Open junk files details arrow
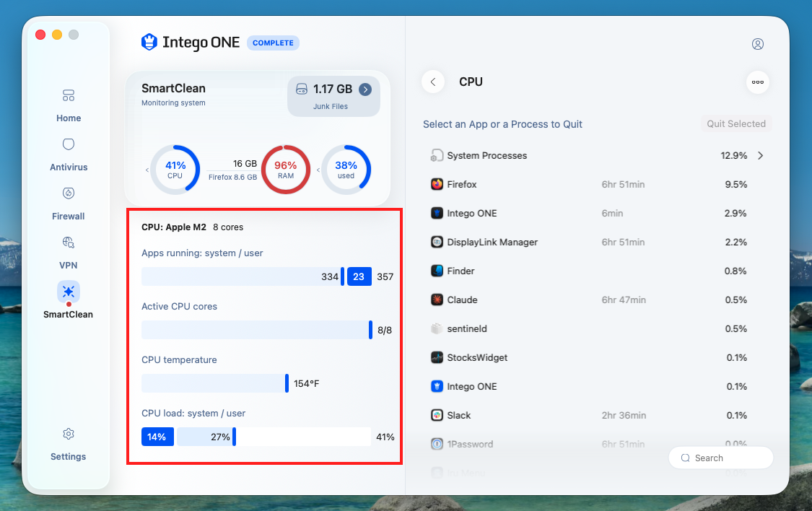812x511 pixels. point(365,89)
